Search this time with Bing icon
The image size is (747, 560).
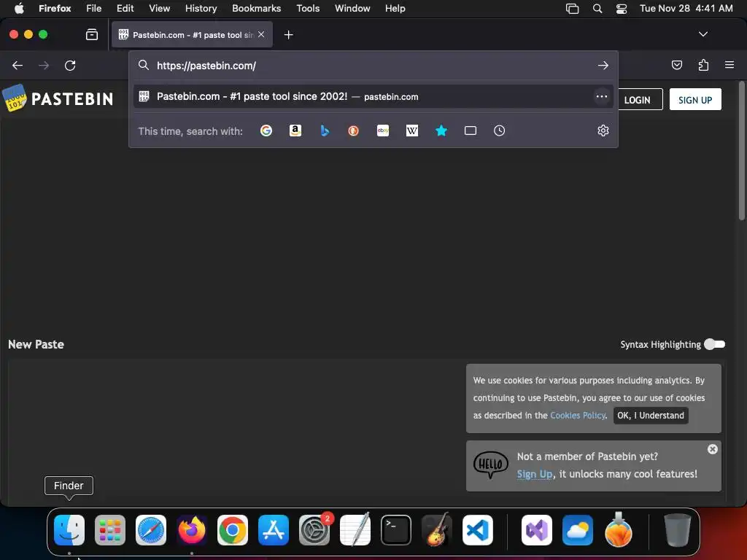[x=325, y=131]
